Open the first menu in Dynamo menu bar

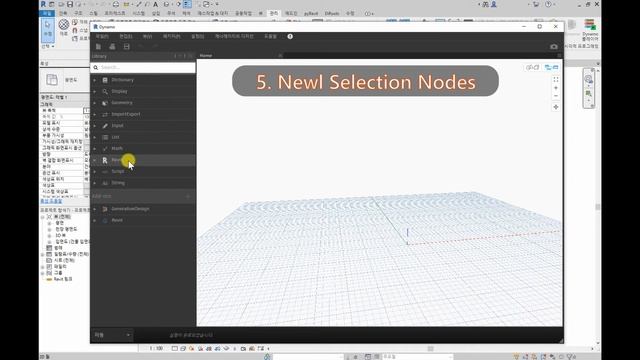click(x=102, y=36)
